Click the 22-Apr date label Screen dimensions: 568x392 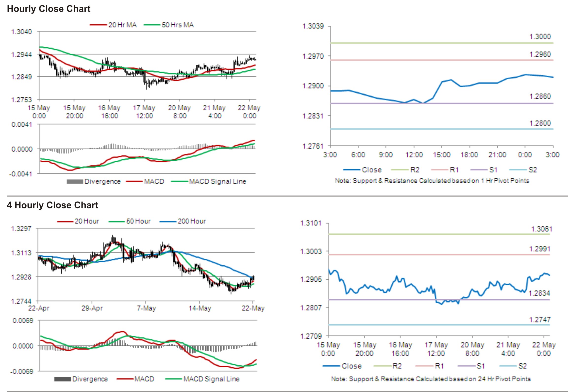tap(39, 308)
